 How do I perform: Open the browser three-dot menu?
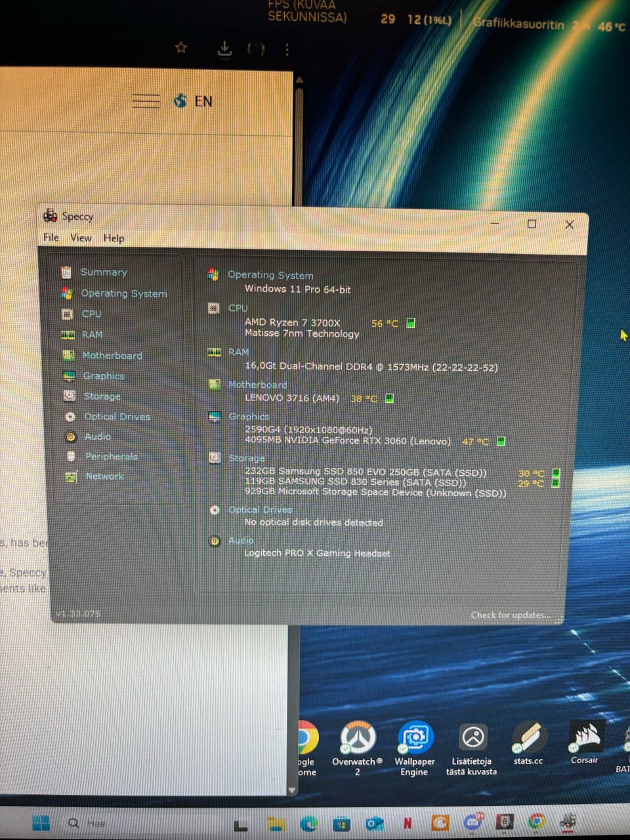pyautogui.click(x=287, y=49)
